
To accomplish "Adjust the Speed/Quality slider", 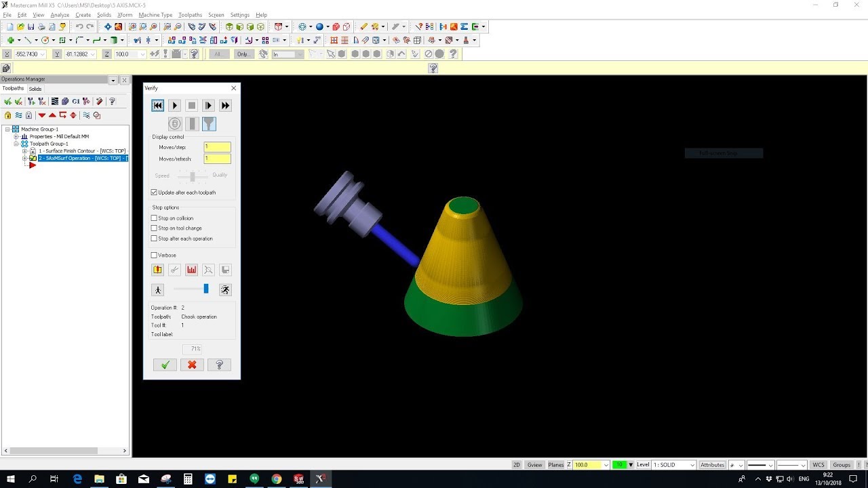I will pos(193,176).
